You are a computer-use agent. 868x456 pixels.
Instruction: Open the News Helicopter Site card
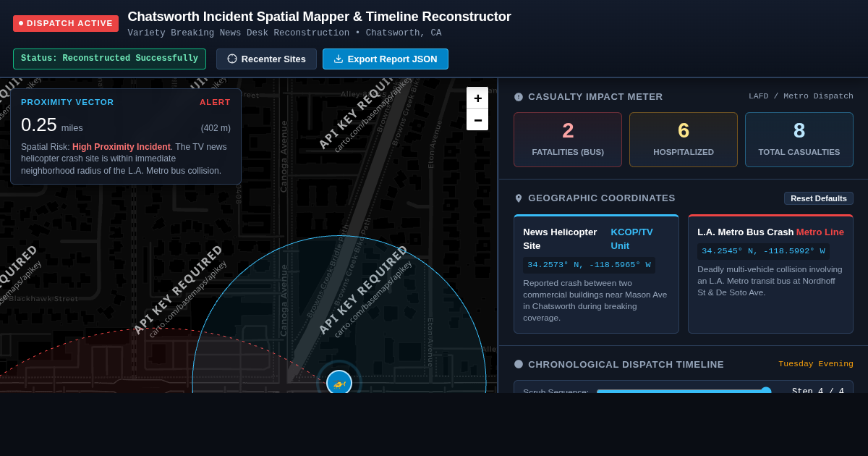point(597,274)
